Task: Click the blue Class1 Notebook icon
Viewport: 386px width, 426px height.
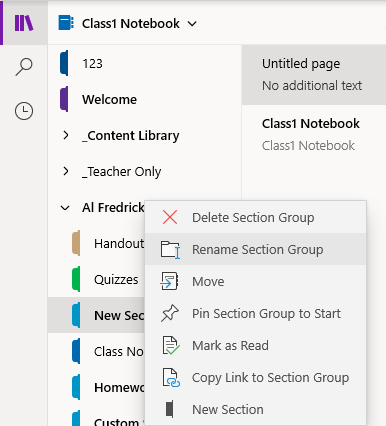Action: click(66, 23)
